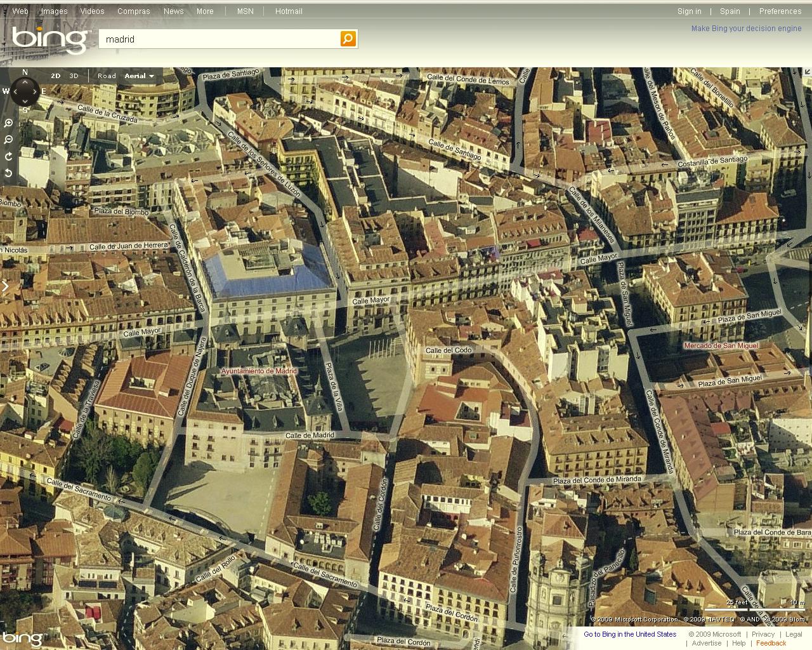The height and width of the screenshot is (650, 812).
Task: Pan south using compass down arrow
Action: [x=25, y=101]
